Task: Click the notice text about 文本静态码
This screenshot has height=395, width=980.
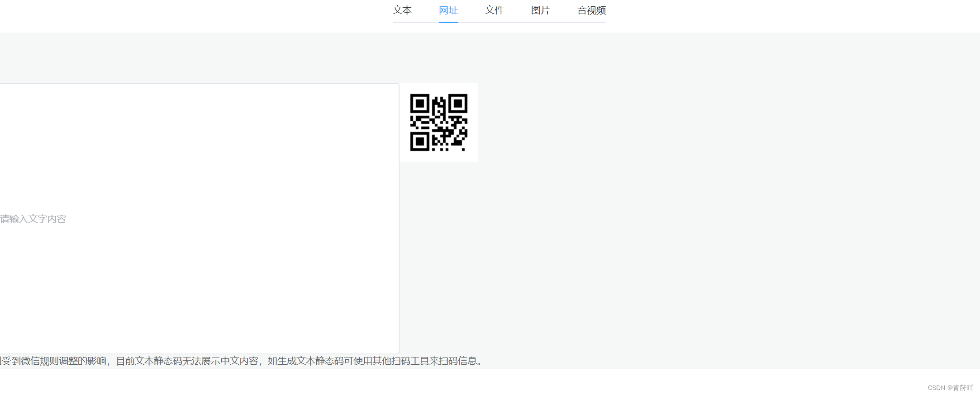Action: tap(242, 361)
